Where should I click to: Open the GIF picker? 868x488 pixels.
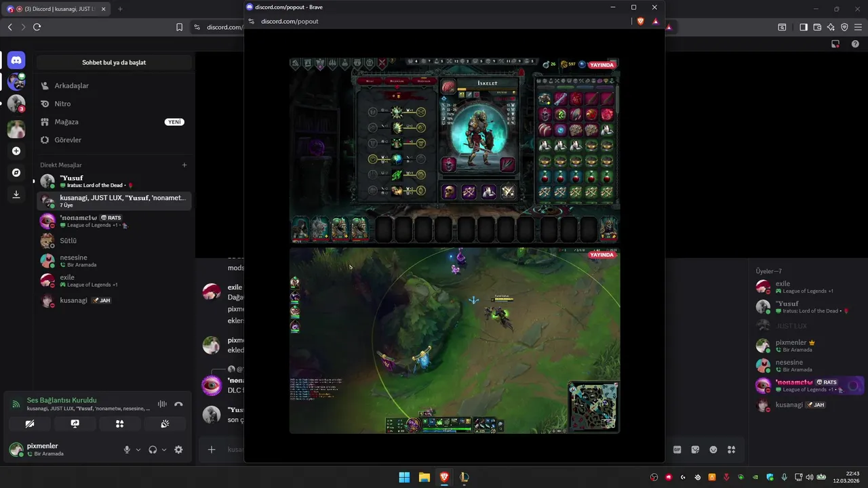point(677,449)
